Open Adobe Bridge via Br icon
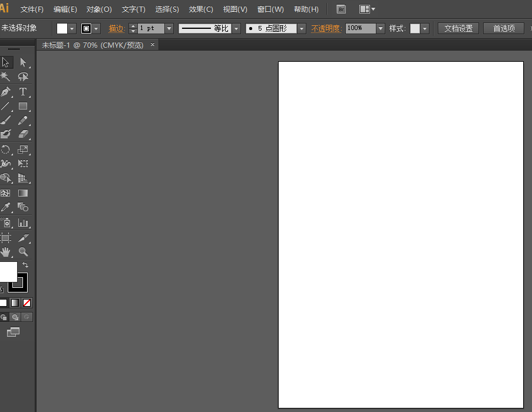This screenshot has width=532, height=412. (x=341, y=9)
